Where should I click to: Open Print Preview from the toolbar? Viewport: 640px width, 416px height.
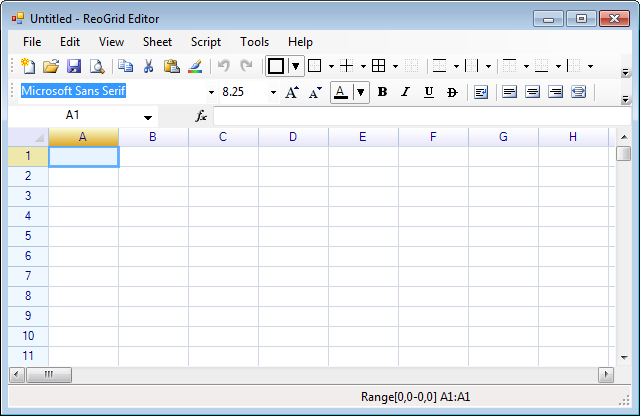(x=97, y=66)
